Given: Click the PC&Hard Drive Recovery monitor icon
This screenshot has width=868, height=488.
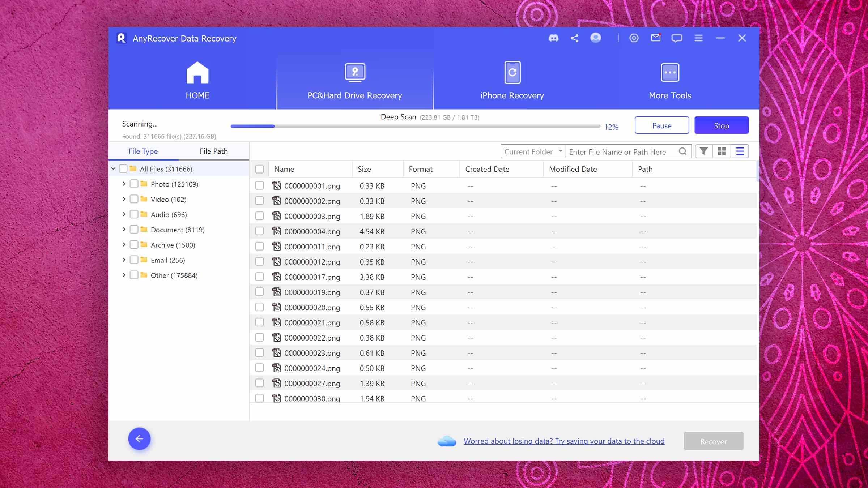Looking at the screenshot, I should (355, 72).
